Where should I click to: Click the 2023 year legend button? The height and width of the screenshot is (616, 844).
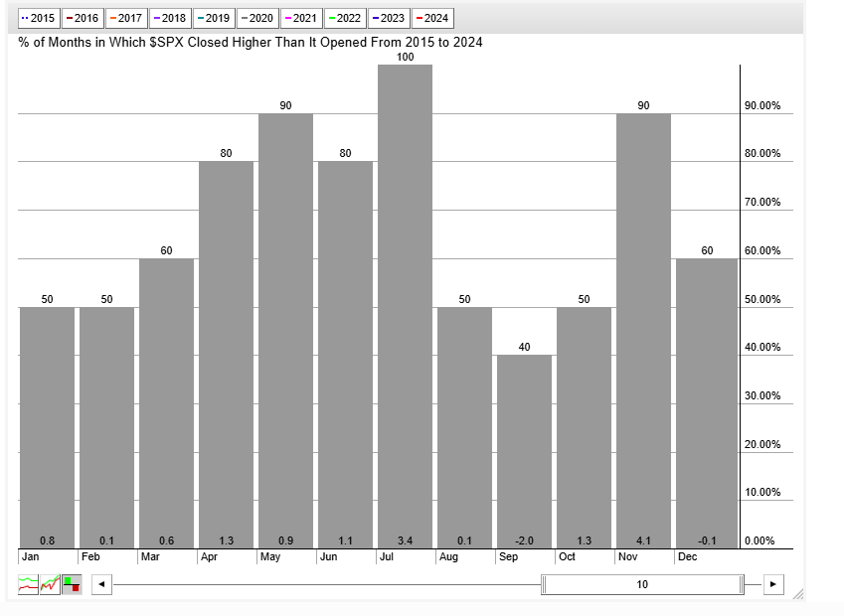coord(388,18)
